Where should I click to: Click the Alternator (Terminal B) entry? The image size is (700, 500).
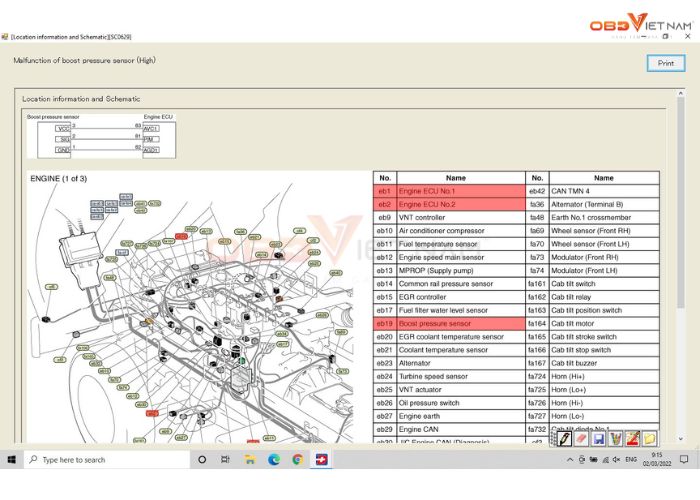(x=587, y=204)
